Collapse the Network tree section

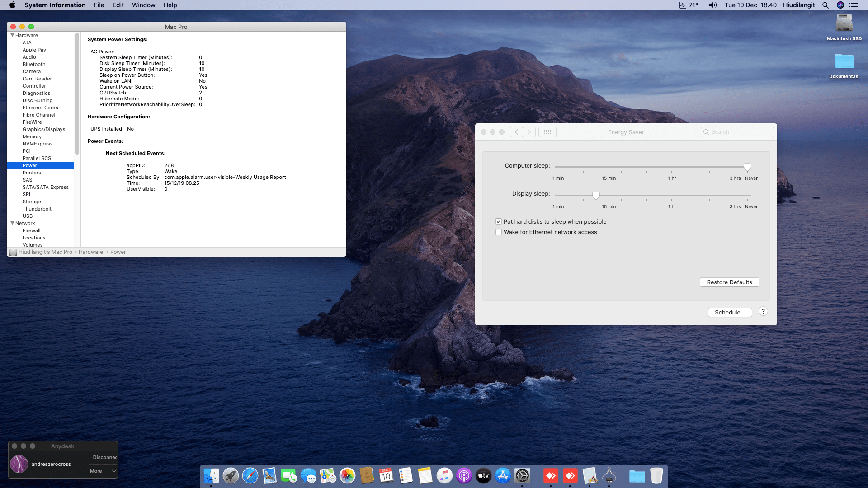click(13, 223)
